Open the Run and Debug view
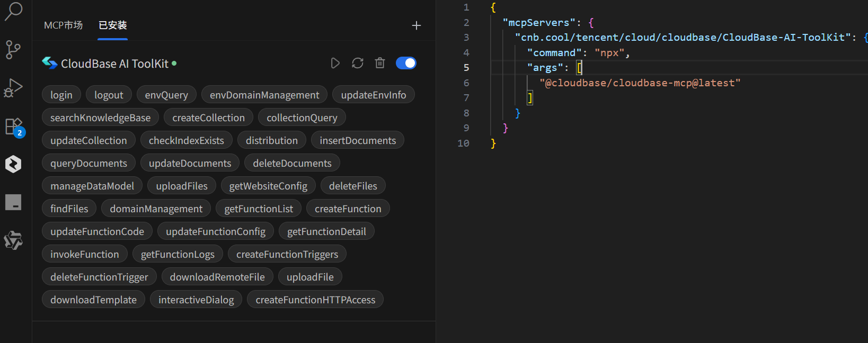The width and height of the screenshot is (868, 343). click(x=13, y=88)
